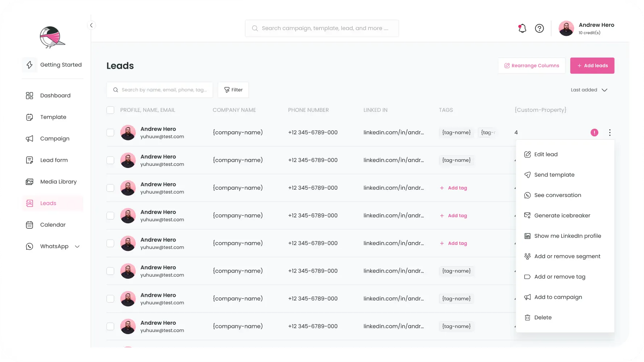
Task: Open the Last added sort dropdown
Action: (x=589, y=90)
